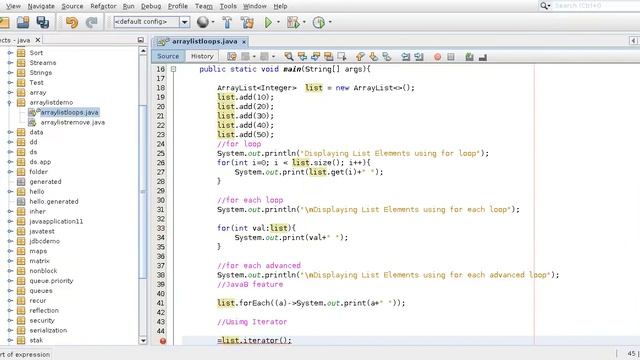This screenshot has width=640, height=360.
Task: Select arraylistloops.java in the project tree
Action: click(69, 112)
